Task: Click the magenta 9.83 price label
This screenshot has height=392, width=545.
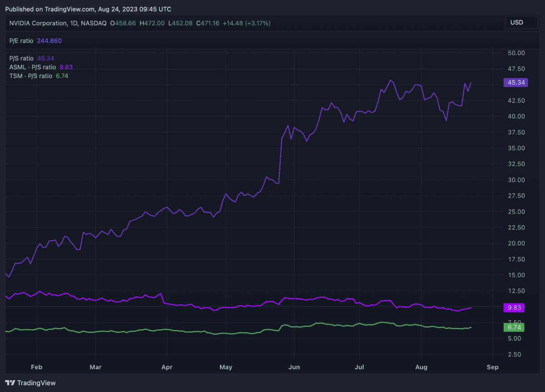Action: tap(514, 308)
